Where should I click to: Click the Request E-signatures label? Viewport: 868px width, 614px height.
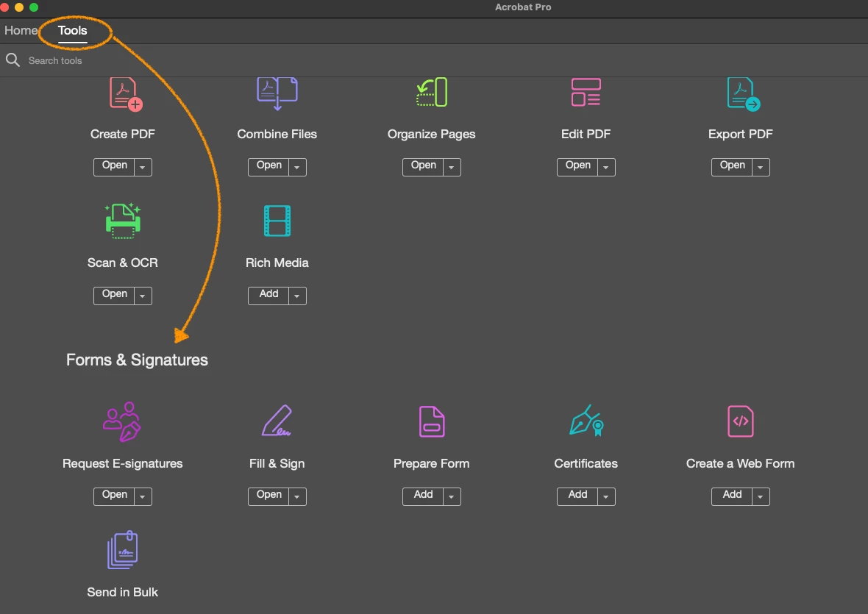pos(122,463)
